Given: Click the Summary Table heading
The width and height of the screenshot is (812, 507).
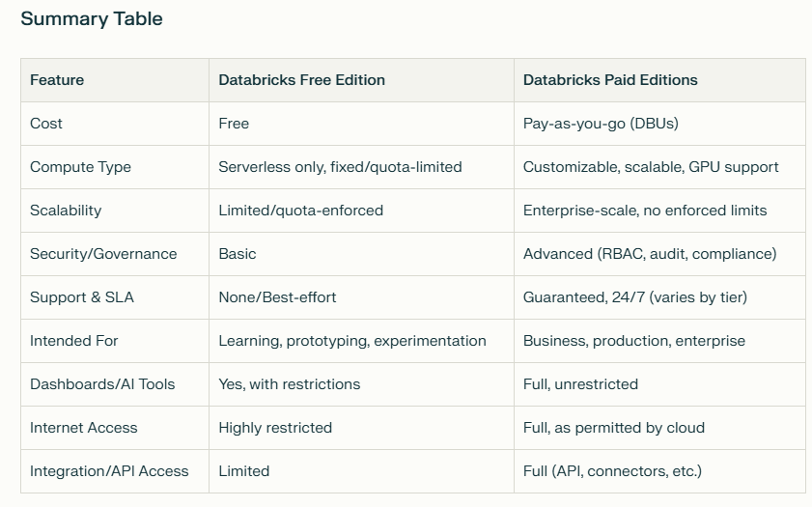Looking at the screenshot, I should tap(92, 18).
